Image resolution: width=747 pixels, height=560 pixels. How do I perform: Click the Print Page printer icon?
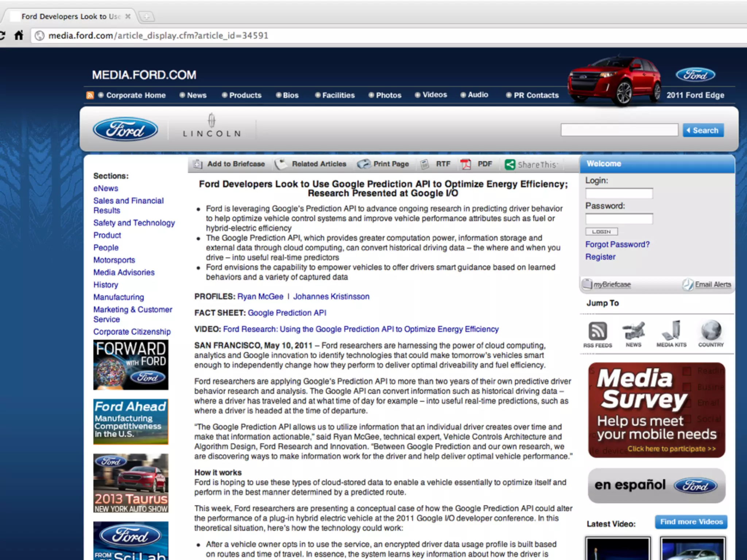tap(364, 164)
